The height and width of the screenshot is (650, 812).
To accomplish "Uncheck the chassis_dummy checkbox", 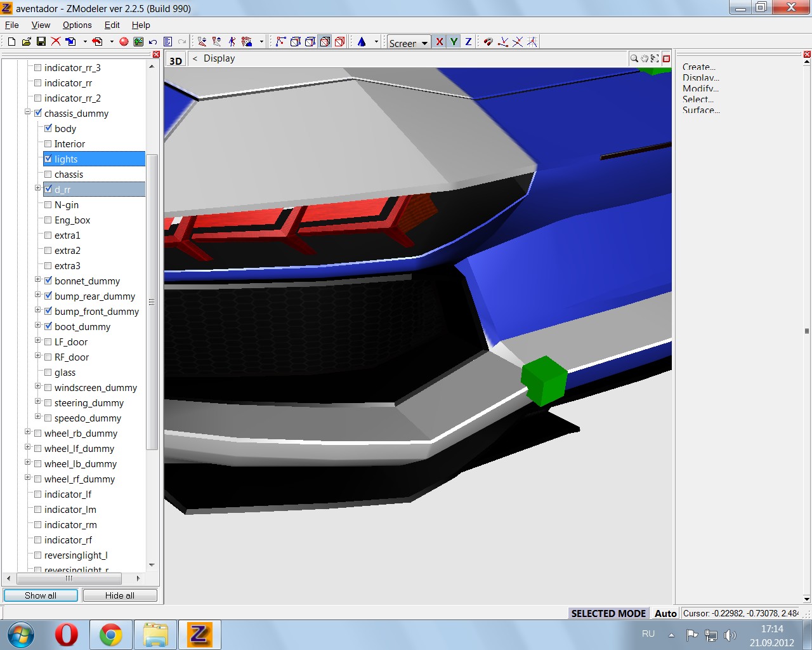I will point(38,113).
